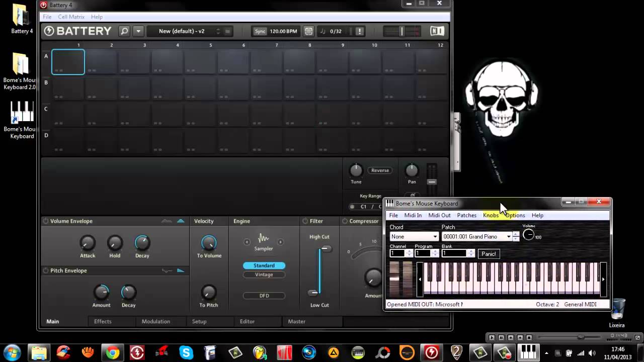Click the folder icon beside kit name

point(227,31)
